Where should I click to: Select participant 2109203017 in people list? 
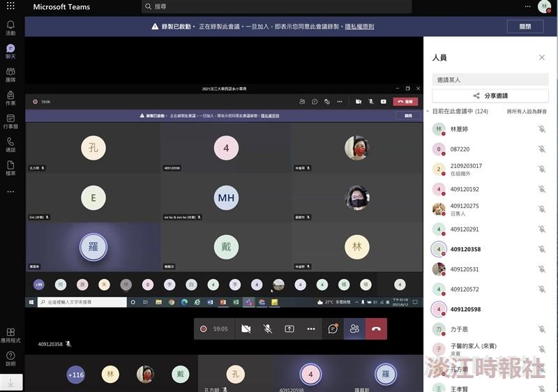click(490, 169)
